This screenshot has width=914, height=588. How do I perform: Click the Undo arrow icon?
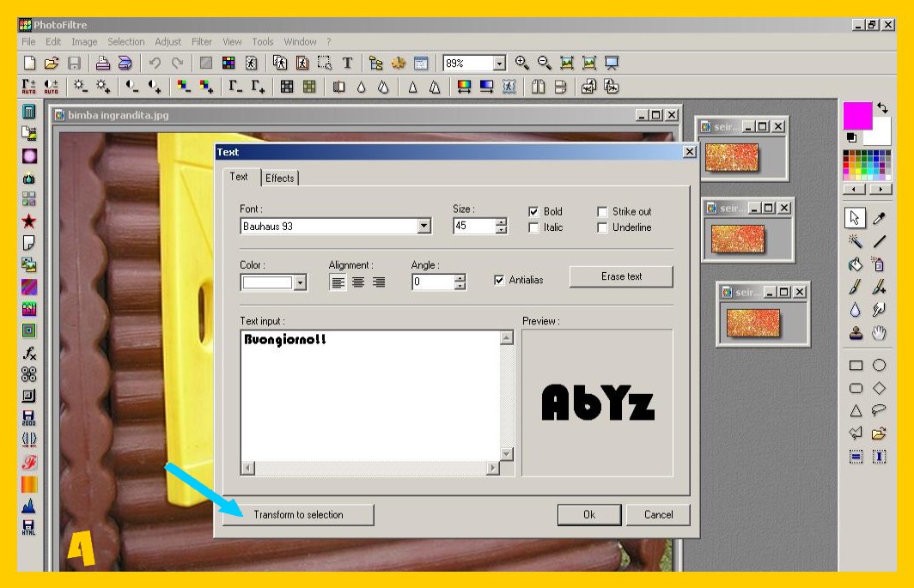155,63
